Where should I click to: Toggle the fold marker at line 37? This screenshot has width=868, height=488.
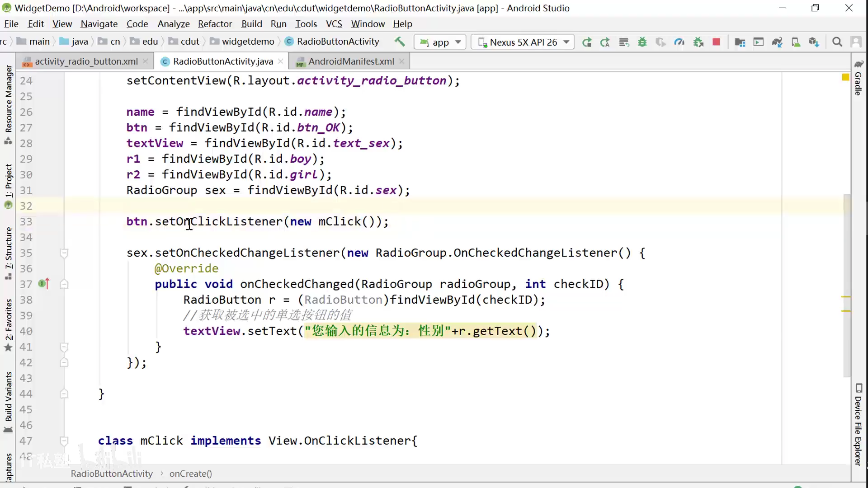point(64,284)
